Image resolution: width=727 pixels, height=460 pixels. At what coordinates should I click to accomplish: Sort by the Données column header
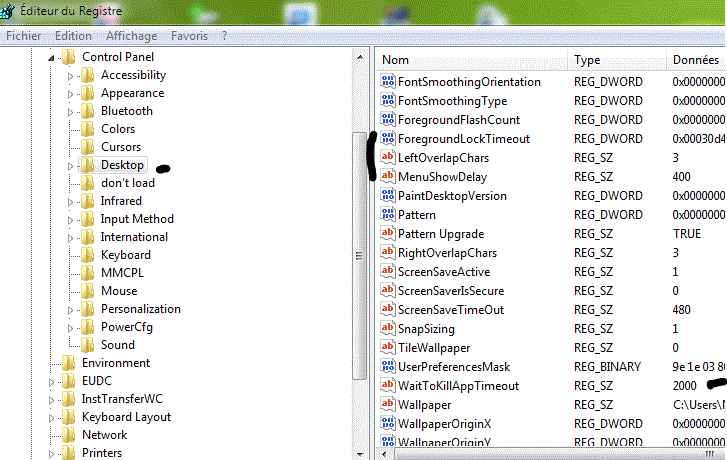point(697,60)
